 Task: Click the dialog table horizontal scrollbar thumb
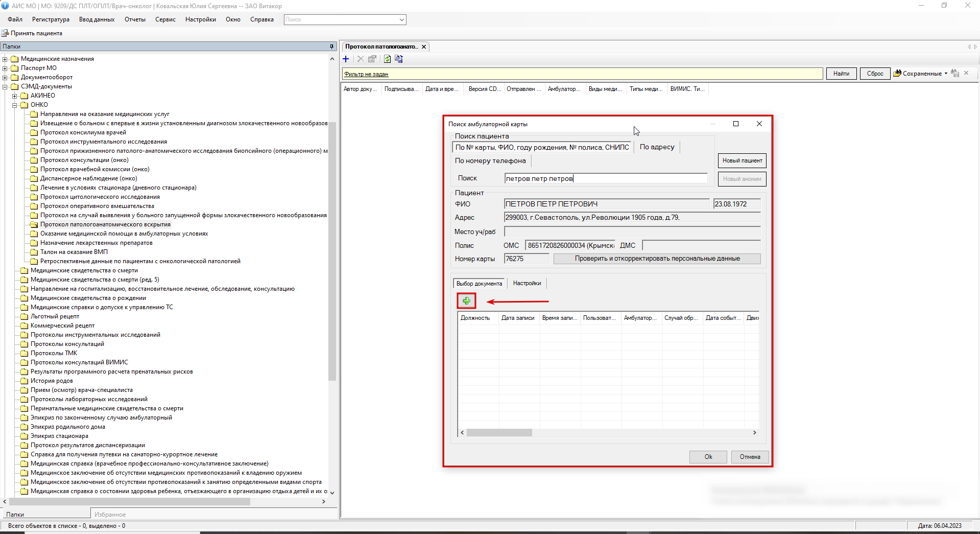pos(499,433)
